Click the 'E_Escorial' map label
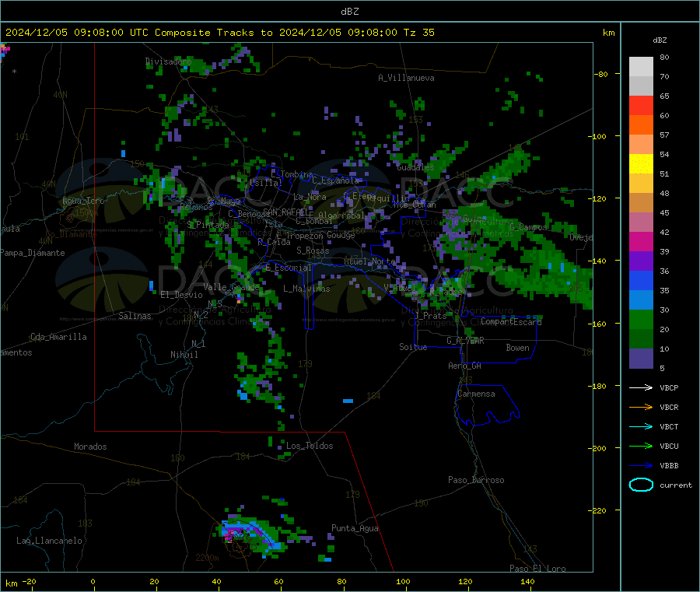The image size is (700, 592). tap(288, 268)
